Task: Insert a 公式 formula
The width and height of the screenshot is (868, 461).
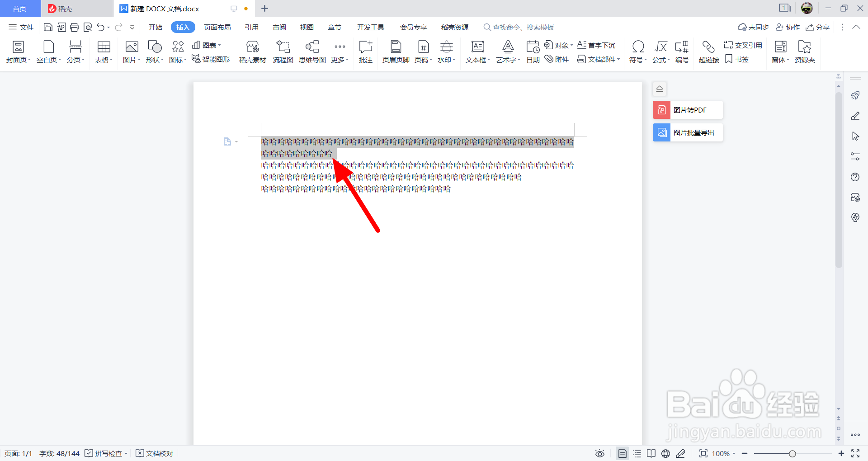Action: click(x=661, y=52)
